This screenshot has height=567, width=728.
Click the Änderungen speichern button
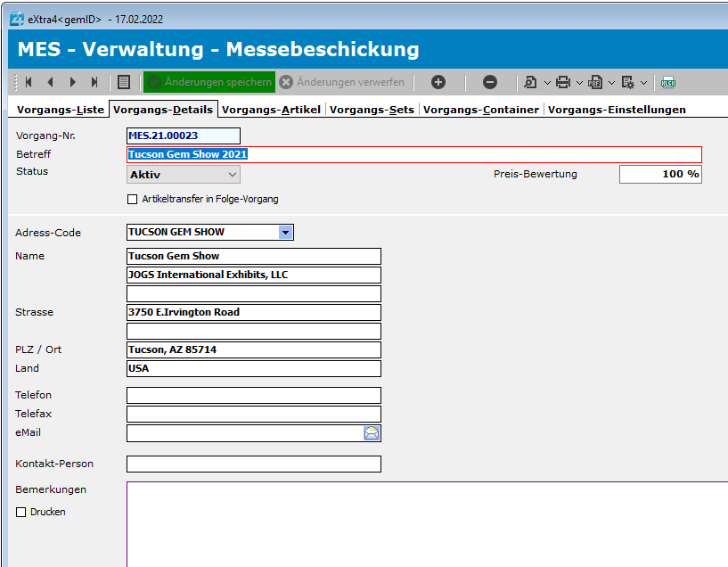tap(209, 81)
